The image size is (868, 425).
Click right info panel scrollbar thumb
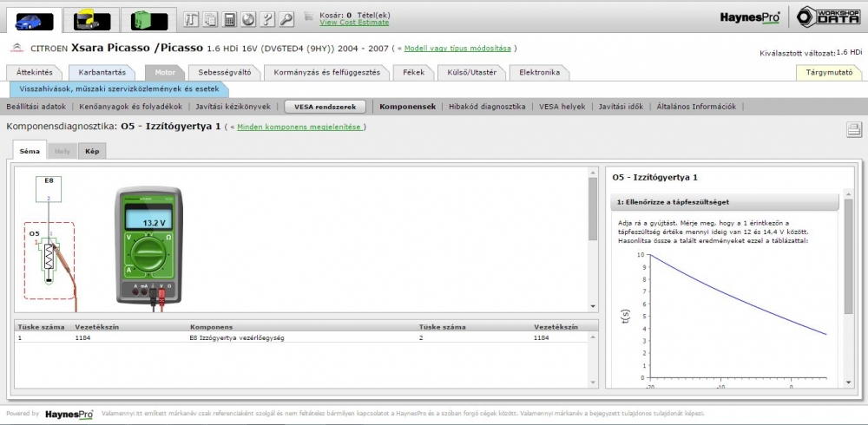click(849, 256)
